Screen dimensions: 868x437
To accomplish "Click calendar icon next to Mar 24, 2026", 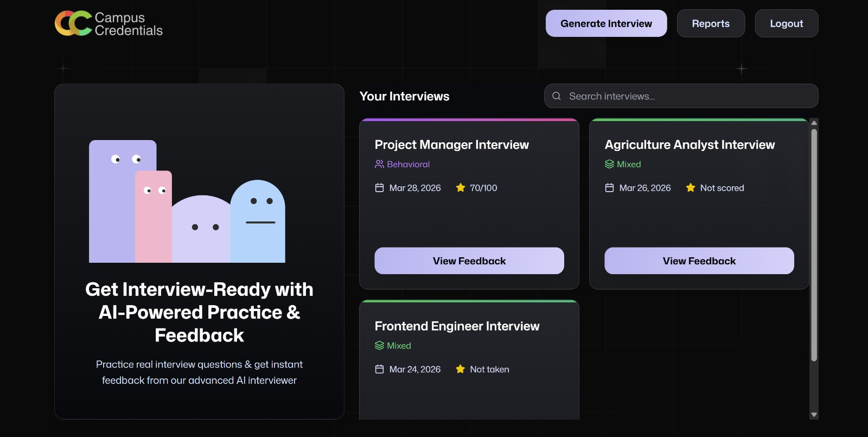I will (379, 369).
